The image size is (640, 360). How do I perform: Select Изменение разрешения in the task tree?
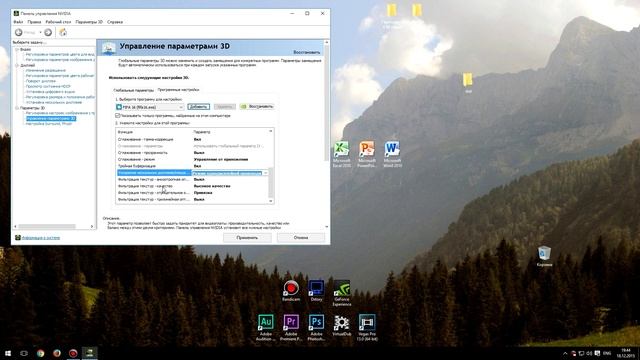coord(45,71)
